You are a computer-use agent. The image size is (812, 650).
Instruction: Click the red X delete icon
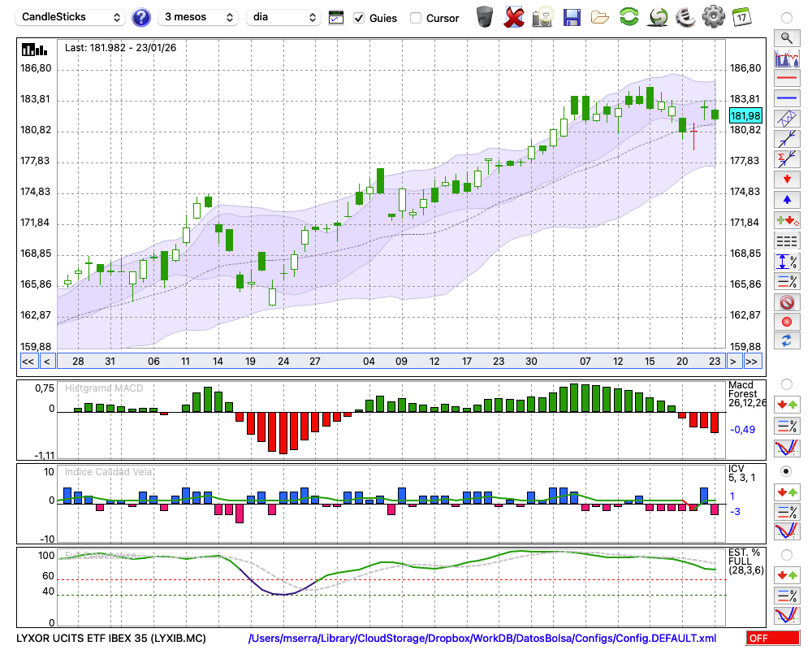(514, 17)
